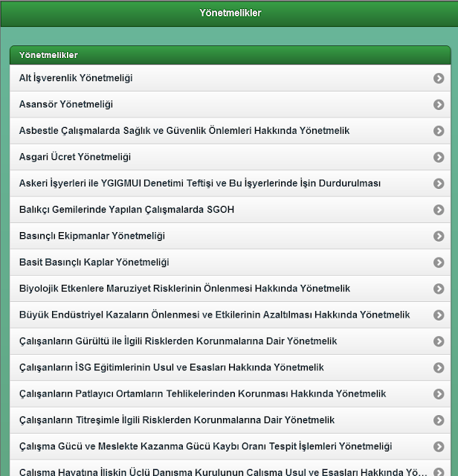
Task: Click the Yönetmelikler list section header
Action: coord(230,55)
